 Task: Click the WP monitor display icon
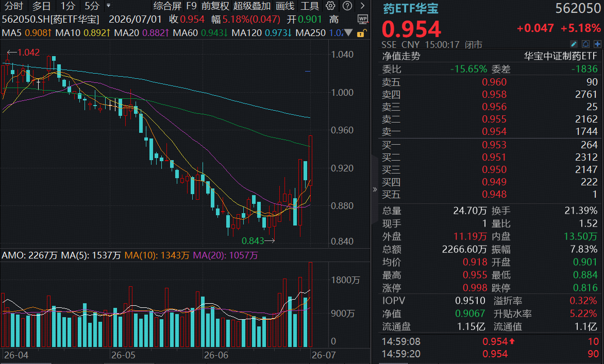tap(362, 19)
